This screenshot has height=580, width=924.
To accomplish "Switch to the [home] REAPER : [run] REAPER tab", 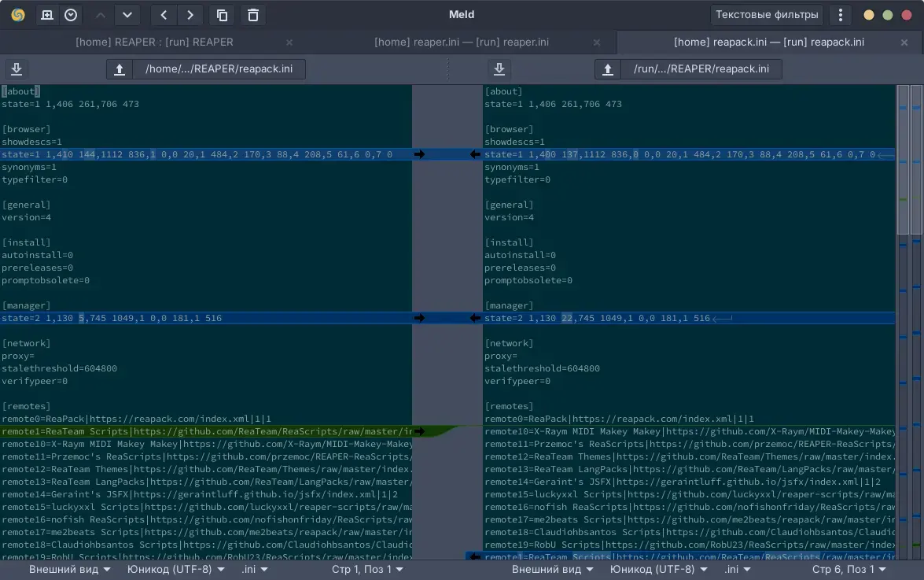I will click(154, 42).
